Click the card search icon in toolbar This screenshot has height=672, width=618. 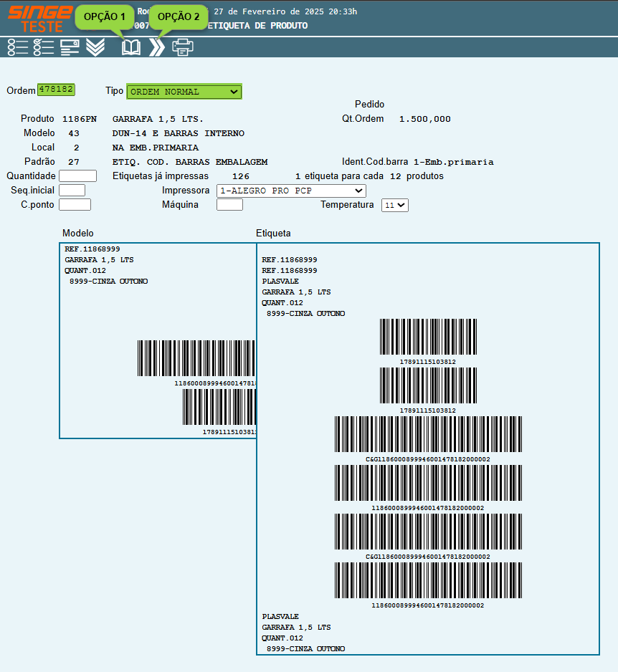[70, 47]
